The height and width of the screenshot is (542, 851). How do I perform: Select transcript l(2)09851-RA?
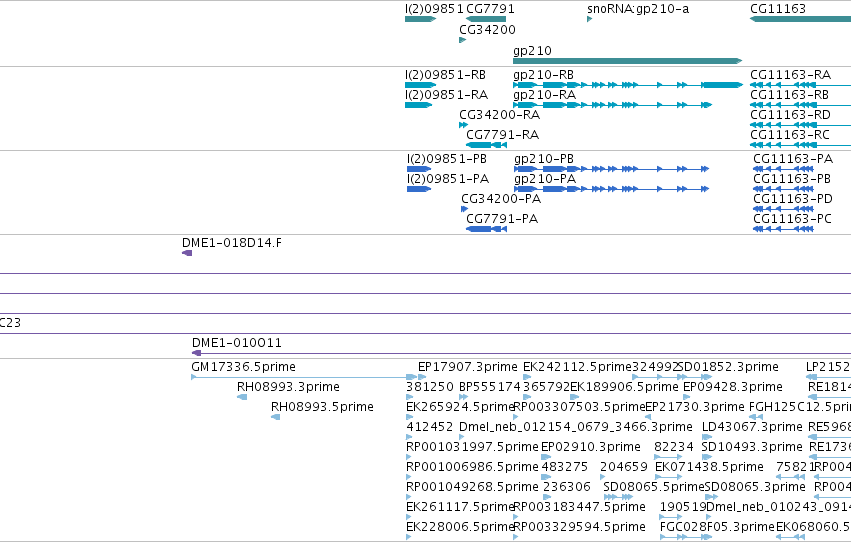(x=418, y=105)
